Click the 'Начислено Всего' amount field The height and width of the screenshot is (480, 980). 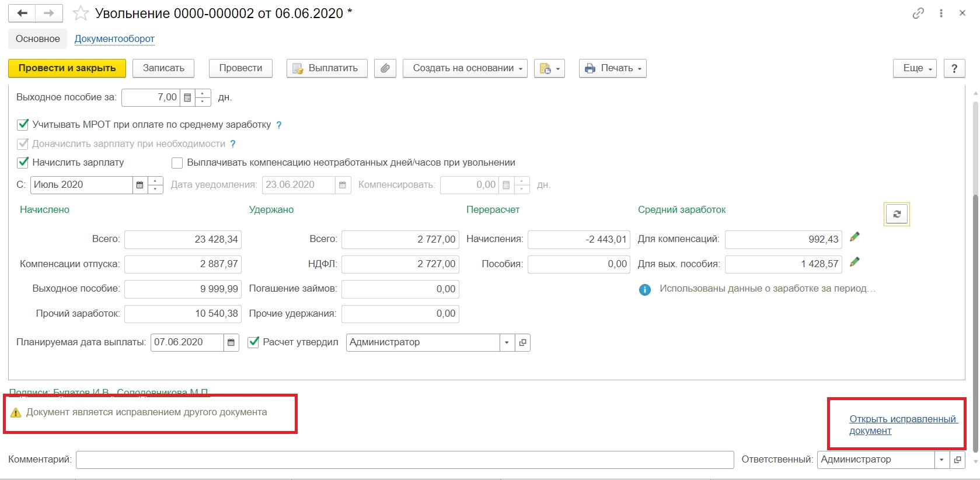183,239
